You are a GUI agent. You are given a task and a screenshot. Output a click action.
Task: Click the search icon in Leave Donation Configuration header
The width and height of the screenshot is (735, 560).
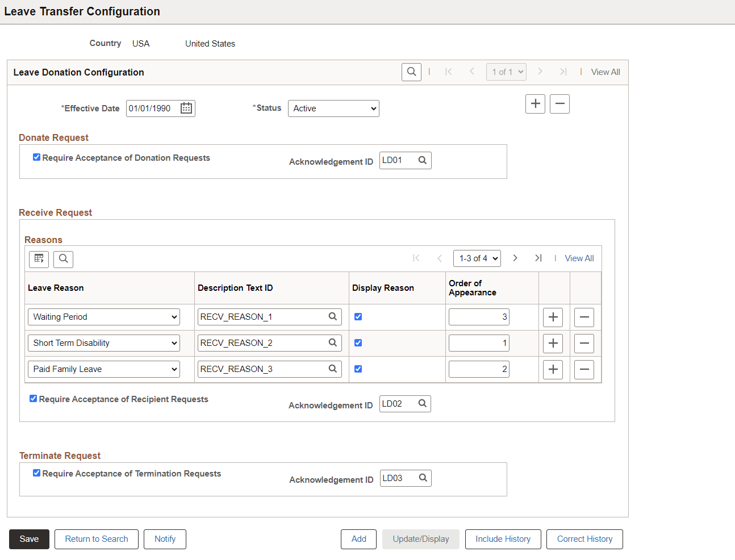coord(411,72)
